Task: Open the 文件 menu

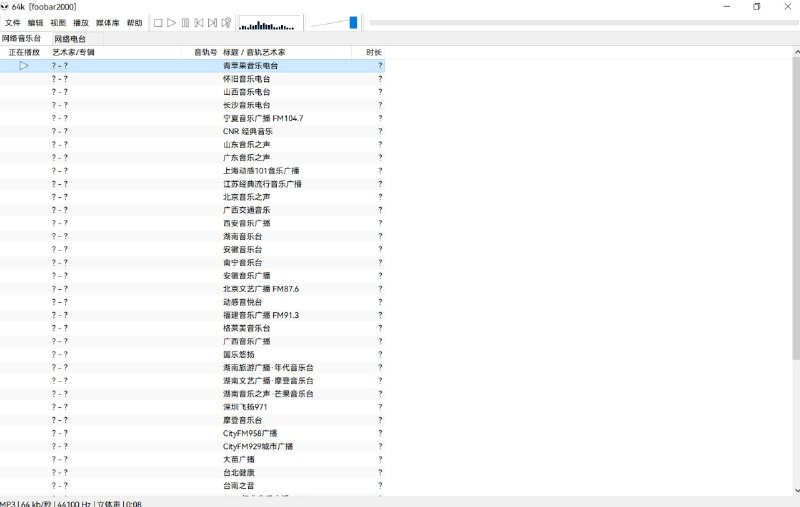Action: click(12, 23)
